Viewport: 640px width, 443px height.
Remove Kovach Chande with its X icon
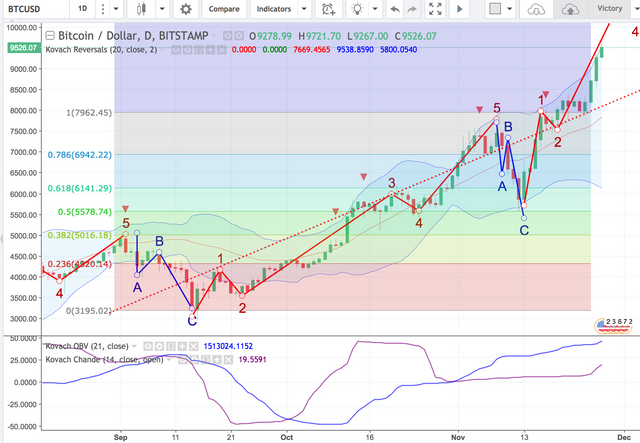click(x=228, y=360)
